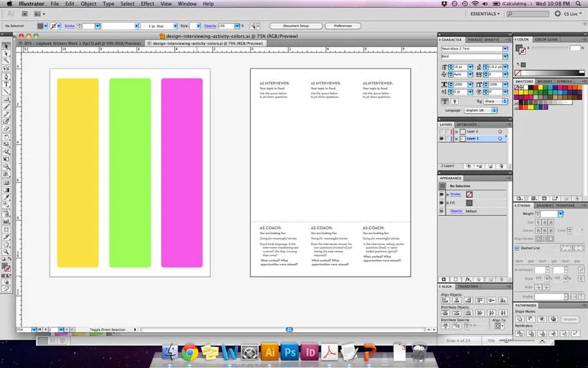Toggle visibility of Stroke appearance attribute
The height and width of the screenshot is (368, 588).
442,194
